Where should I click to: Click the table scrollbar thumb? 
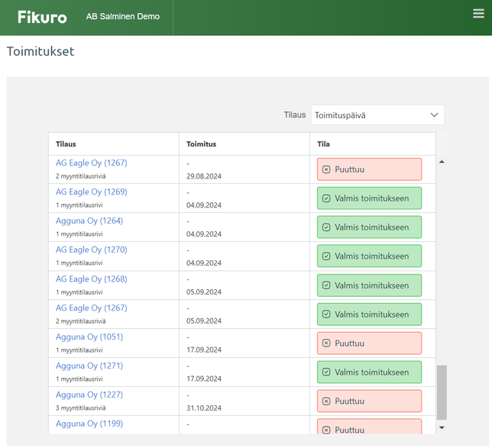coord(442,391)
